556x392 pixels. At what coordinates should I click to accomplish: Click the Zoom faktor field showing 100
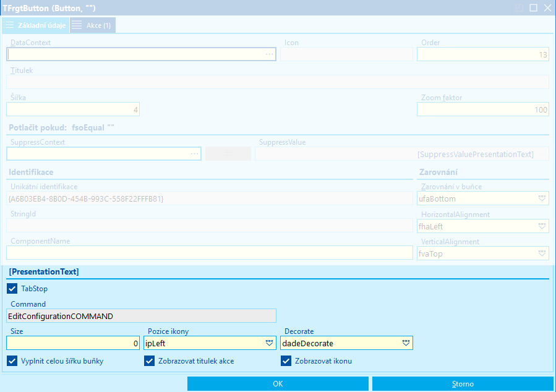click(x=483, y=109)
